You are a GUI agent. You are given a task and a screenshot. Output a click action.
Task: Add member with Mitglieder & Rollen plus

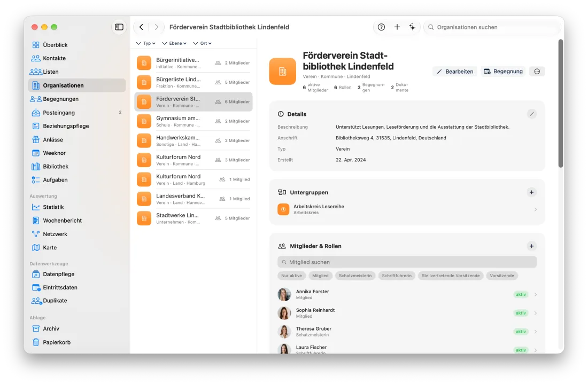(x=531, y=246)
